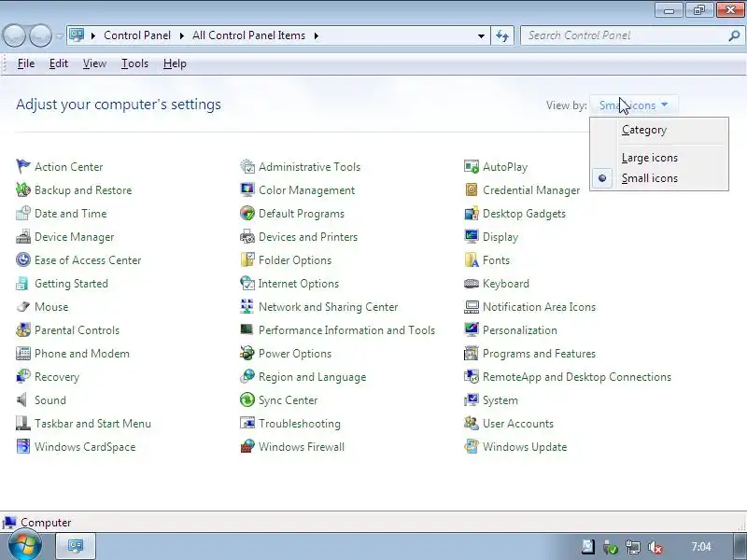The image size is (747, 560).
Task: Click the Action Center flag icon
Action: coord(22,166)
